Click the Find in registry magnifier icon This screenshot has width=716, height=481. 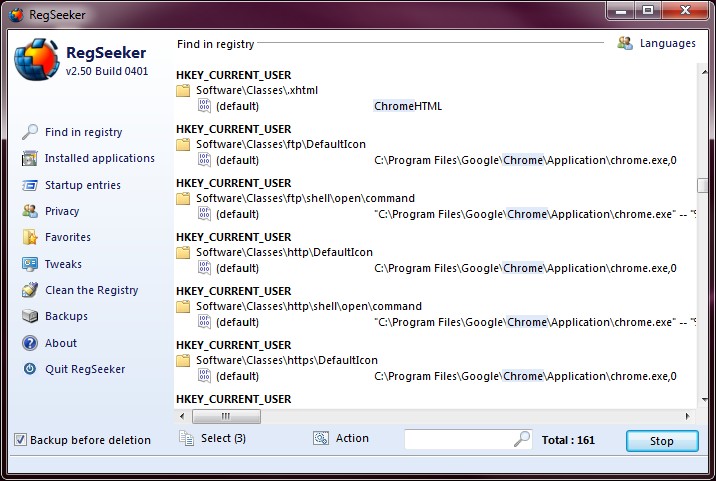coord(30,132)
